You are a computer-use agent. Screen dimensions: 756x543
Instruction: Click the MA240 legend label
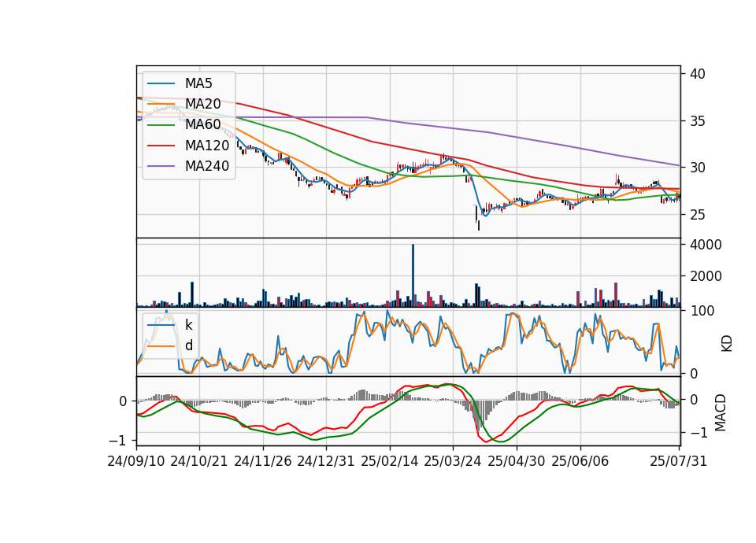pos(207,166)
